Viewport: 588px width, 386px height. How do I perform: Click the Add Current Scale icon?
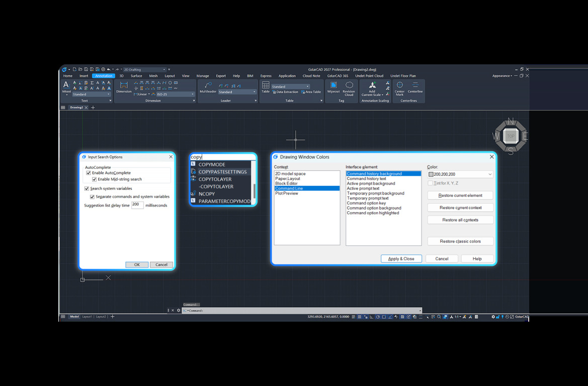click(372, 85)
